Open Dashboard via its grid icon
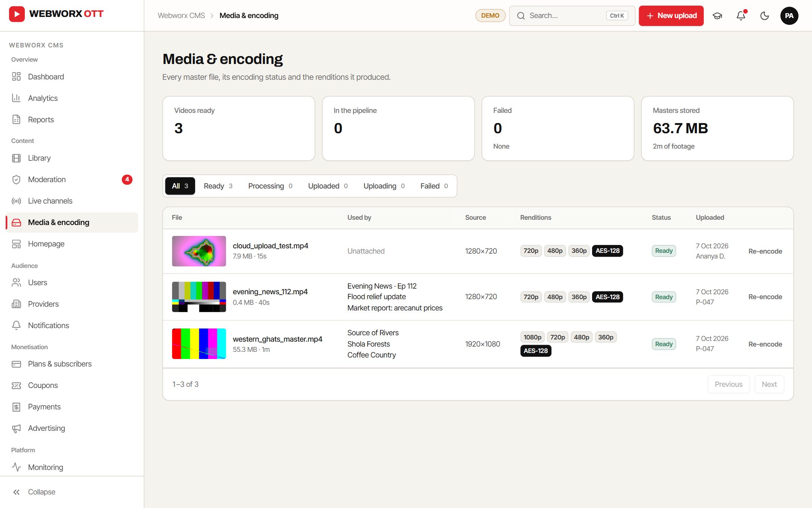 click(x=16, y=77)
